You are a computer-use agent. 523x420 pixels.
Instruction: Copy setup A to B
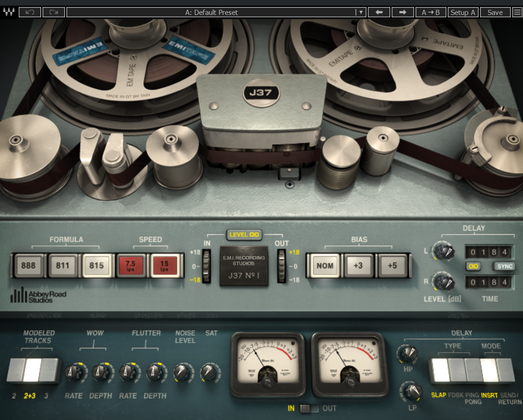430,12
